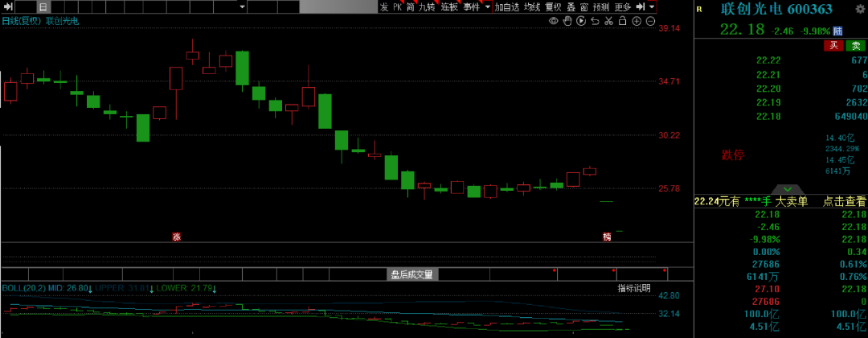The height and width of the screenshot is (338, 868).
Task: Select the hand pan tool icon
Action: point(567,21)
